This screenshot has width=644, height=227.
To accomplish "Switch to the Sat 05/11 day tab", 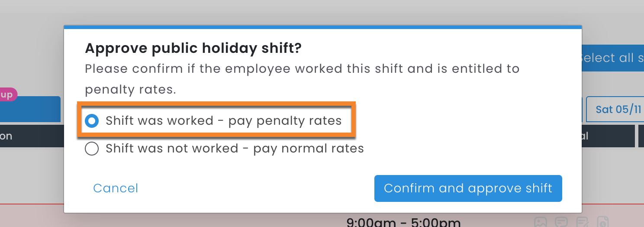I will [x=615, y=109].
